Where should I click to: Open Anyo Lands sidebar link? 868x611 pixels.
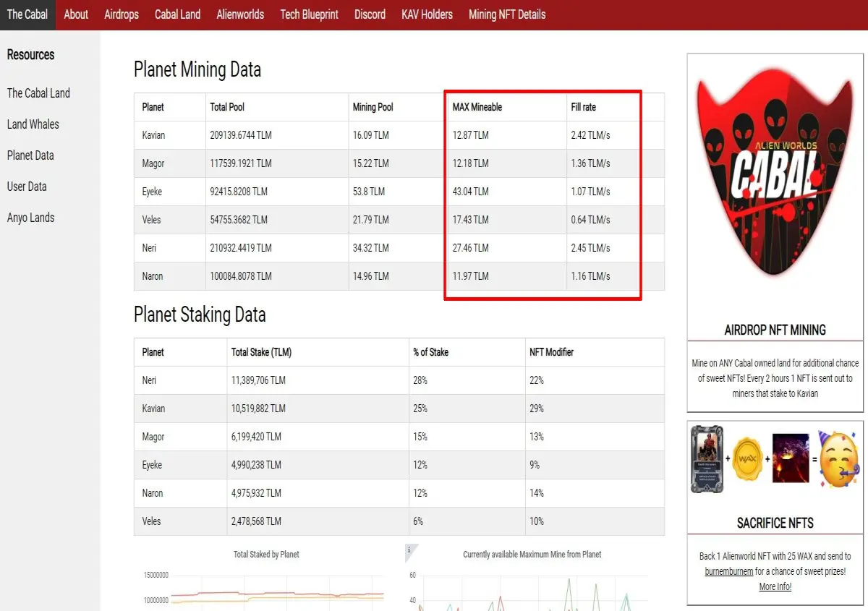(30, 218)
